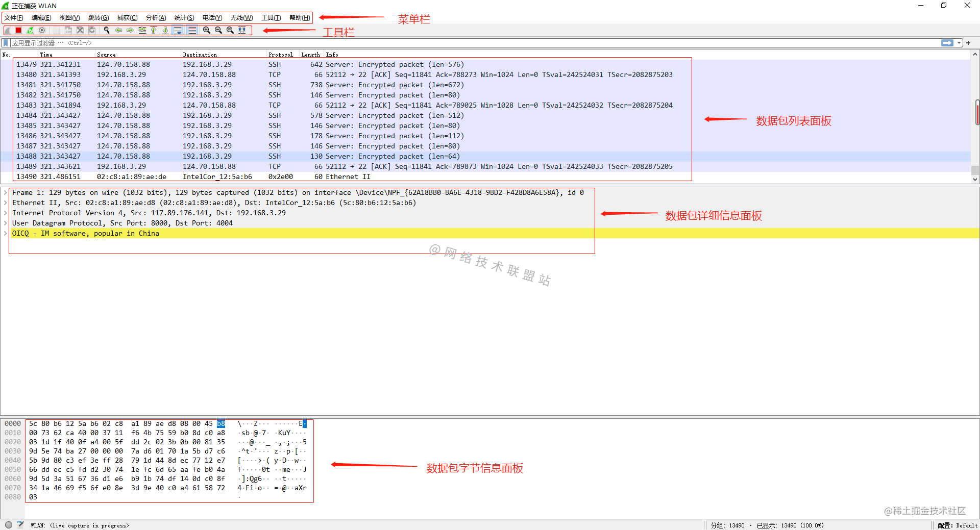Viewport: 980px width, 530px height.
Task: Open the 统计(S) menu
Action: [x=184, y=17]
